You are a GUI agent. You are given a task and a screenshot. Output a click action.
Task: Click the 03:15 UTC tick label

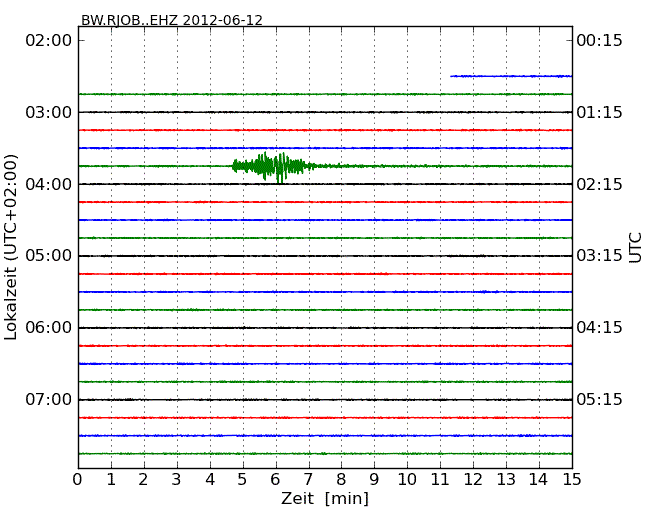coord(599,256)
